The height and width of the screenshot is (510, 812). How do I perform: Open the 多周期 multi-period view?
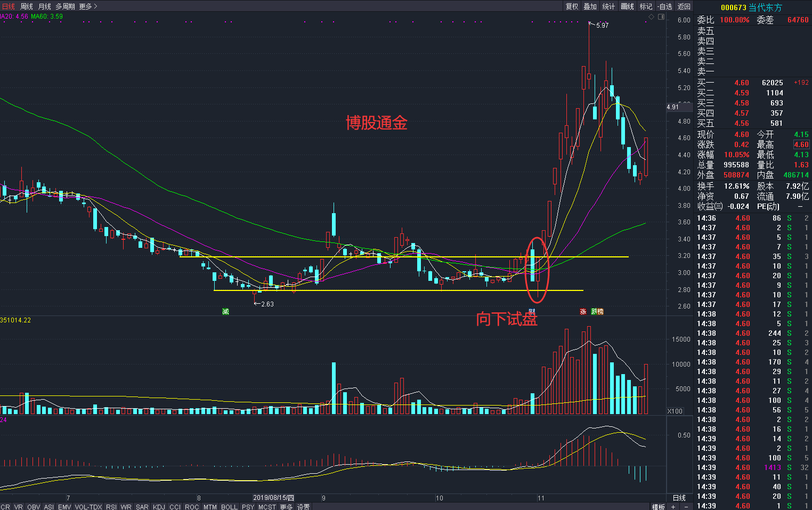click(x=65, y=6)
